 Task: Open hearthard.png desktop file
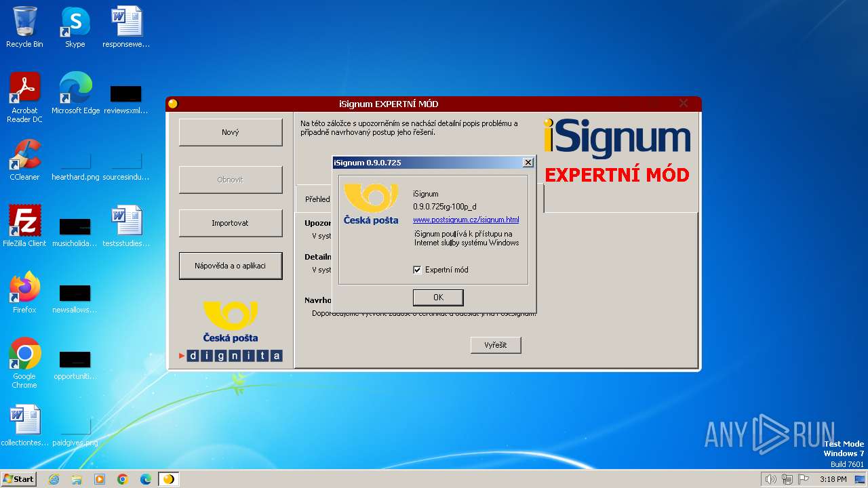(x=75, y=167)
